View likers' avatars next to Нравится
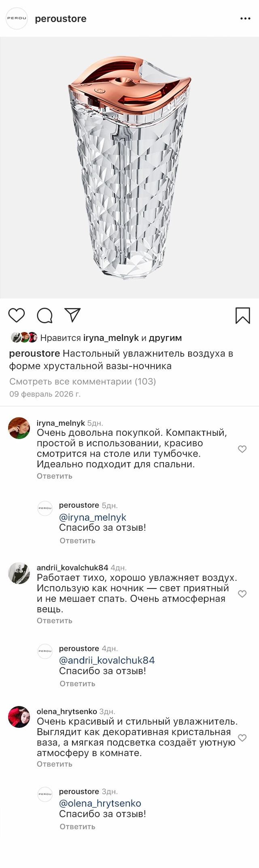Screen dimensions: 259x868 24,338
